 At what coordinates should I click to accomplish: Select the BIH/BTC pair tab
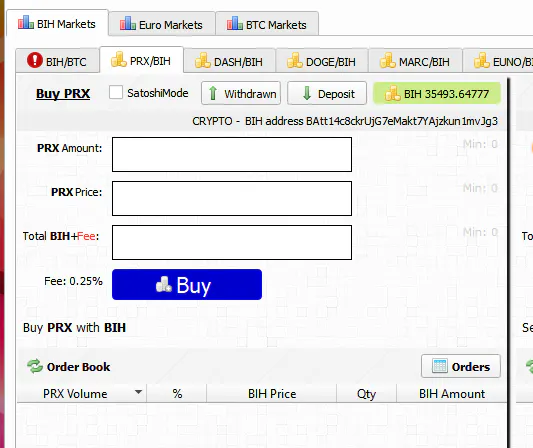pos(57,61)
